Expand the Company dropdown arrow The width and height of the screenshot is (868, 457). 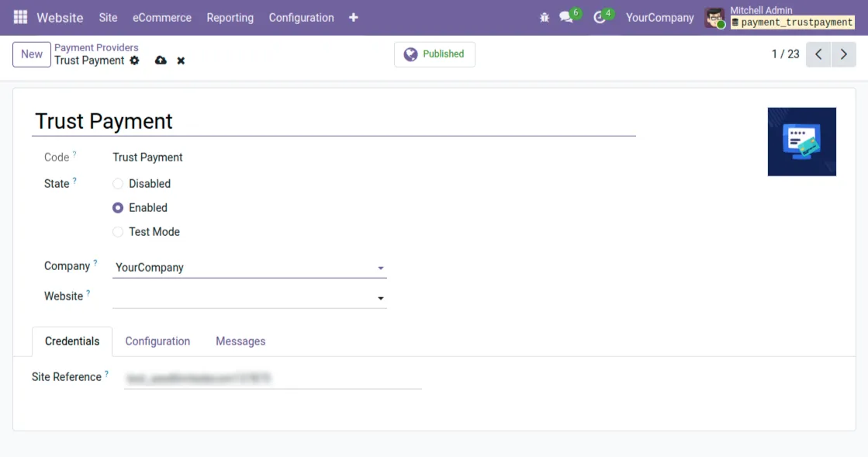[x=380, y=268]
